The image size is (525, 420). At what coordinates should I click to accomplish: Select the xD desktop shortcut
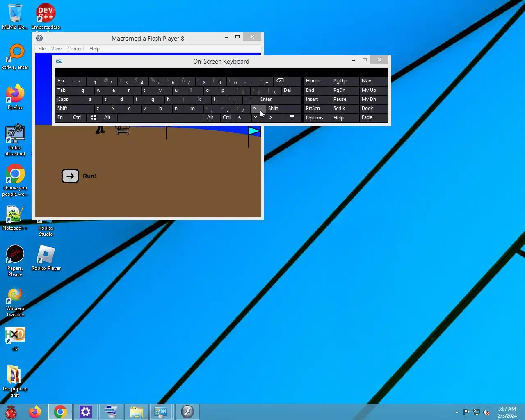click(15, 338)
